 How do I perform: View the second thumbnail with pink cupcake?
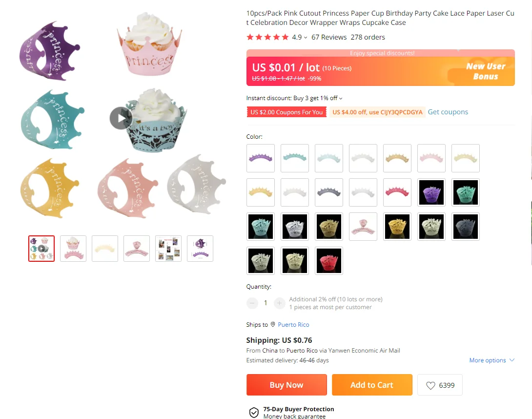tap(73, 249)
